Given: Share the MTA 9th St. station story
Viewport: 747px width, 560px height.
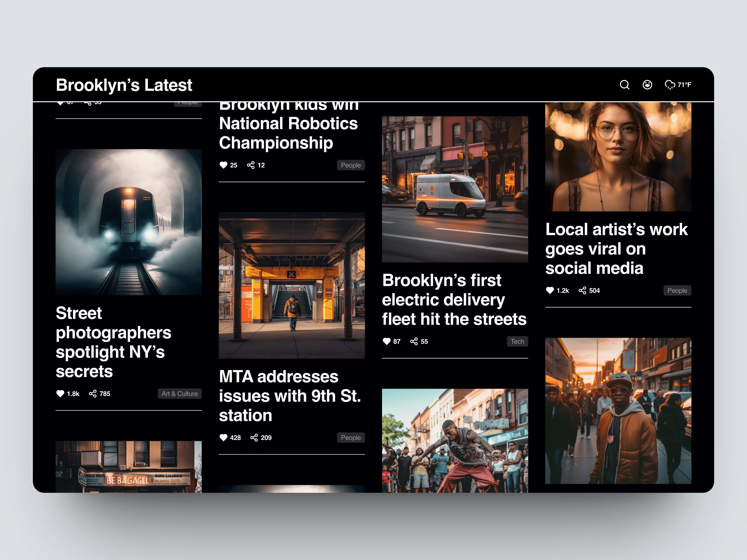Looking at the screenshot, I should pos(254,437).
